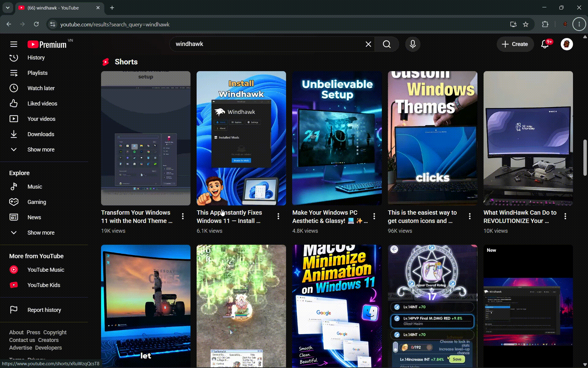Screen dimensions: 588x368
Task: Open more options for 'easiest way' short
Action: (470, 217)
